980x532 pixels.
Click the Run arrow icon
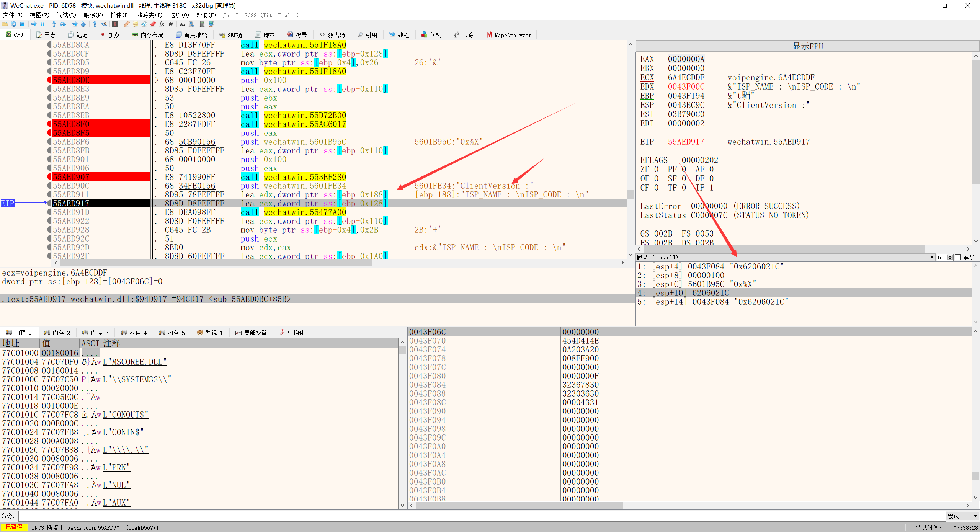point(34,24)
